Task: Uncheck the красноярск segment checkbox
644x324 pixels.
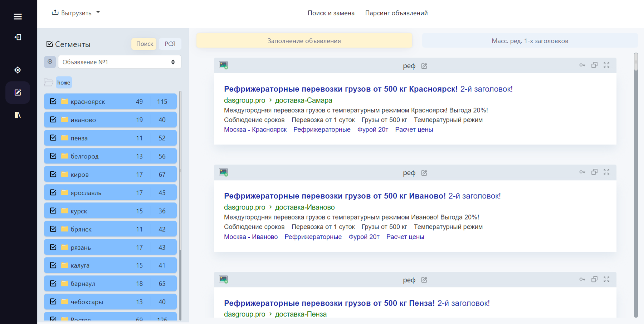Action: click(x=53, y=101)
